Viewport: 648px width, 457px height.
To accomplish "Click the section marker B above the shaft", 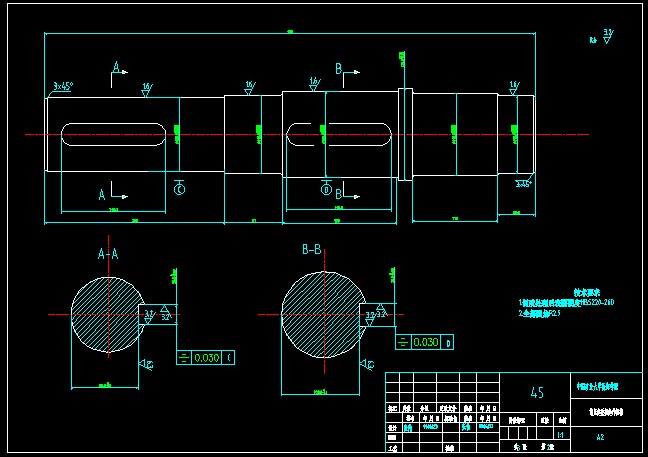I will pos(340,68).
